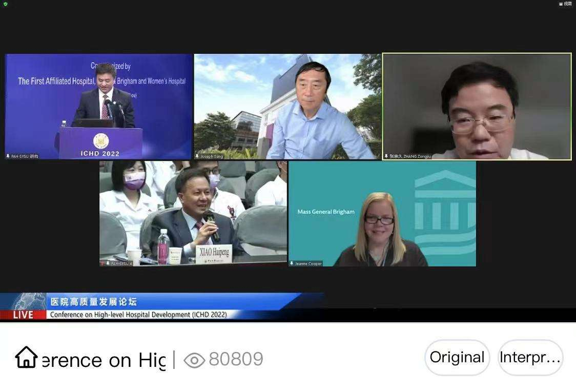This screenshot has height=392, width=576.
Task: Click the Joseph Sung video tile
Action: pos(287,107)
